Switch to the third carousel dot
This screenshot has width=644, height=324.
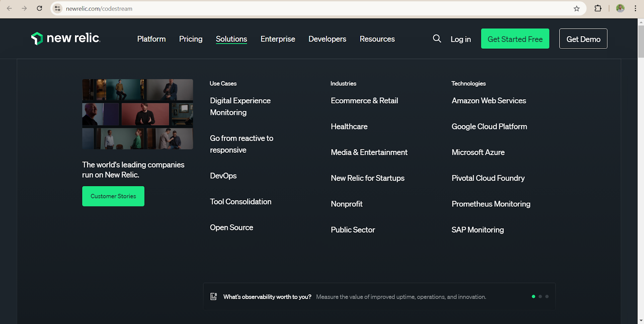point(547,297)
